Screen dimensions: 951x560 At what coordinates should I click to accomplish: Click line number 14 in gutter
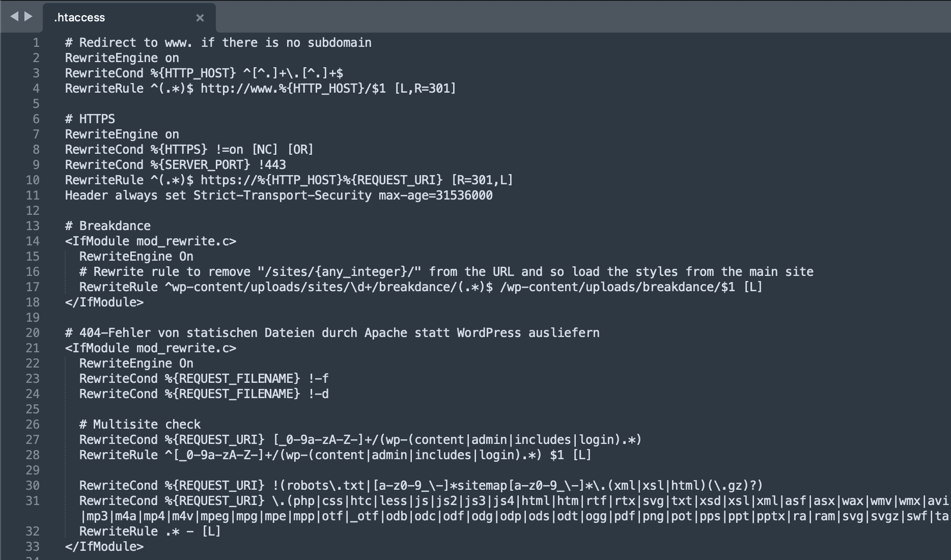[33, 241]
